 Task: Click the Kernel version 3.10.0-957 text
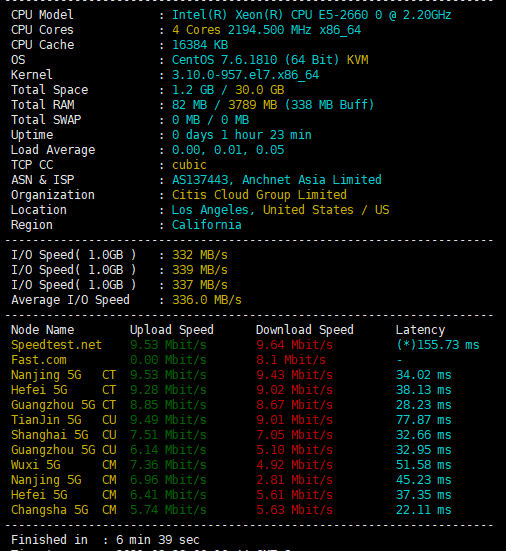[x=245, y=75]
